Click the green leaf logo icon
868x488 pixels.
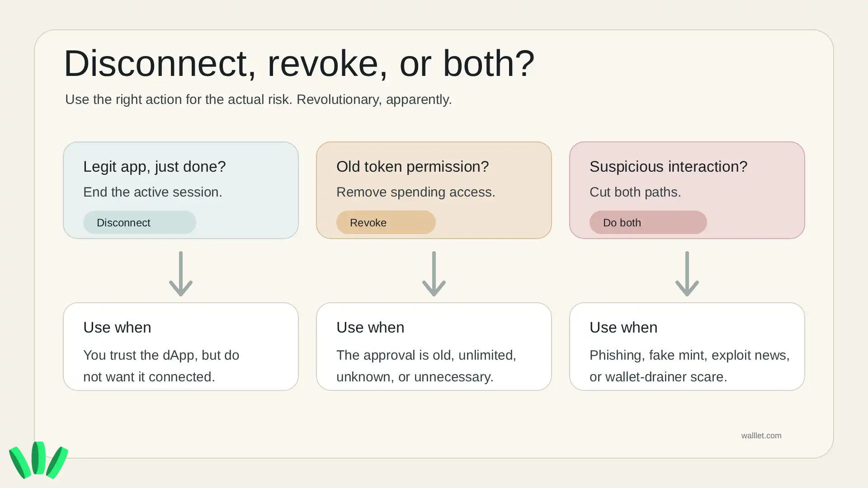(x=38, y=460)
